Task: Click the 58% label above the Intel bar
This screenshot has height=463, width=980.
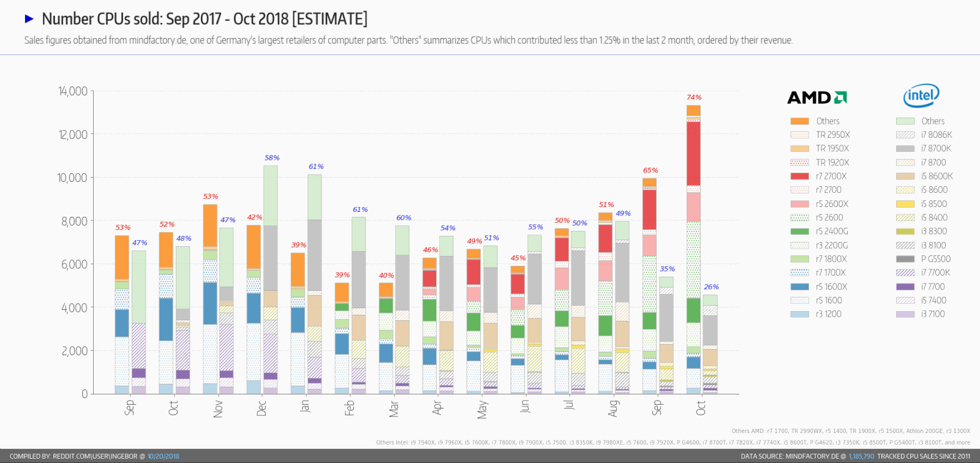Action: pos(272,158)
